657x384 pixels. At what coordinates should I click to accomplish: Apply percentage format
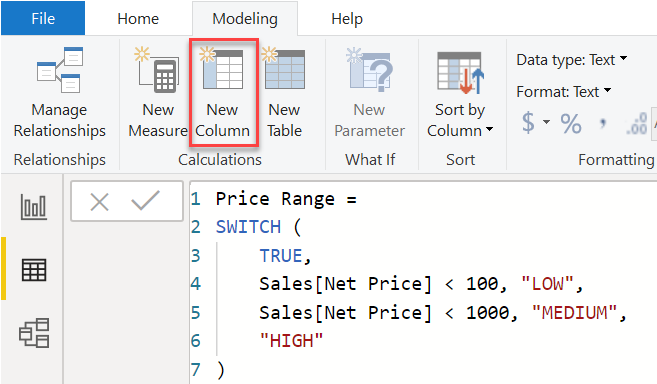[x=571, y=123]
